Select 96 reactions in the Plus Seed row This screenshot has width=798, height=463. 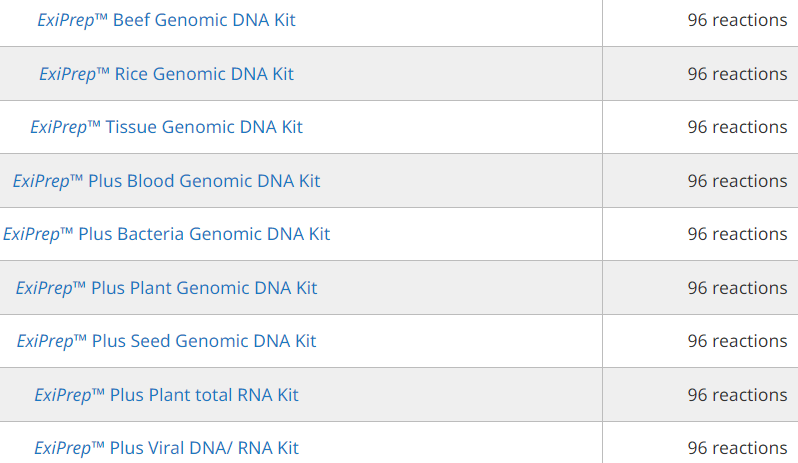click(737, 340)
